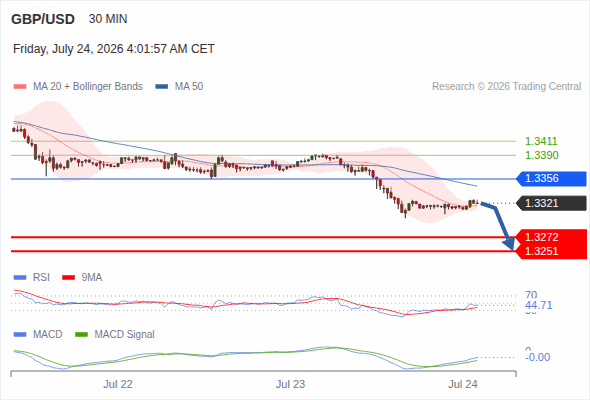The image size is (590, 400).
Task: Click the Jul 24 date axis label
Action: click(462, 384)
